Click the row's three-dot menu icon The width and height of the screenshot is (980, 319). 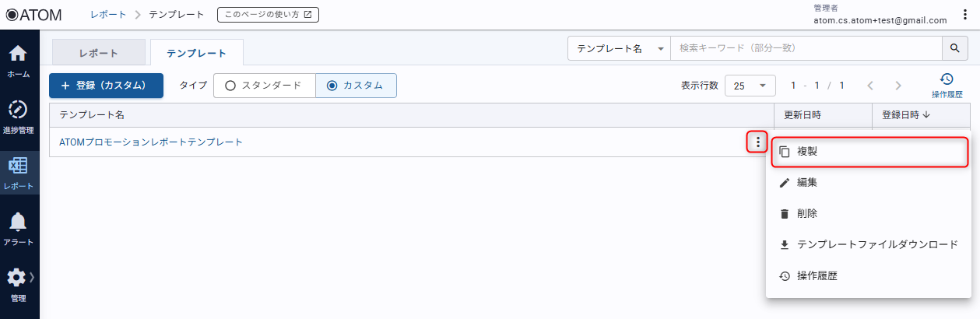[x=757, y=142]
